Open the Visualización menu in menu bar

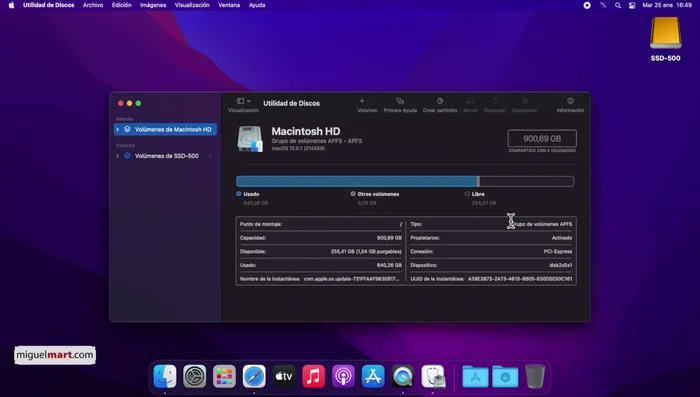click(192, 5)
